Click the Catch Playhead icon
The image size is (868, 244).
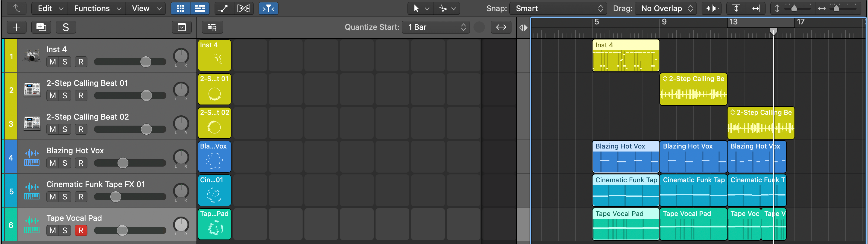[268, 8]
